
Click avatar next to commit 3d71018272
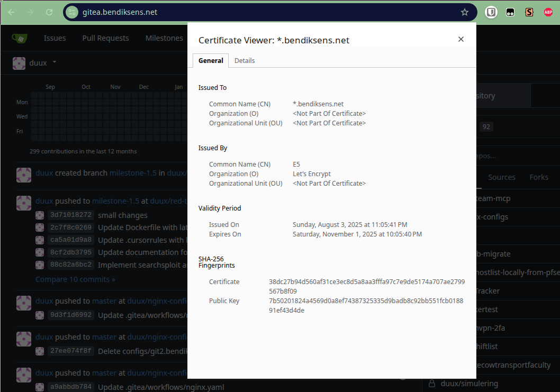[40, 215]
